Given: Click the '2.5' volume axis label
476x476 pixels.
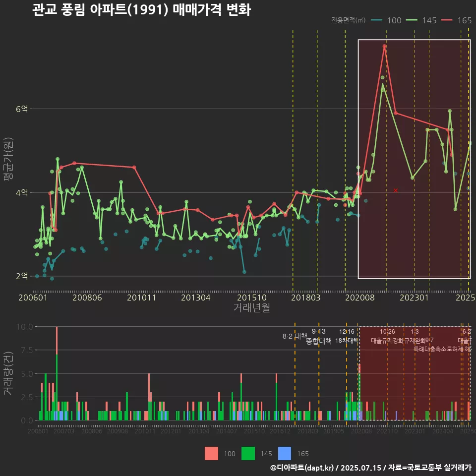Looking at the screenshot, I should pyautogui.click(x=27, y=397).
